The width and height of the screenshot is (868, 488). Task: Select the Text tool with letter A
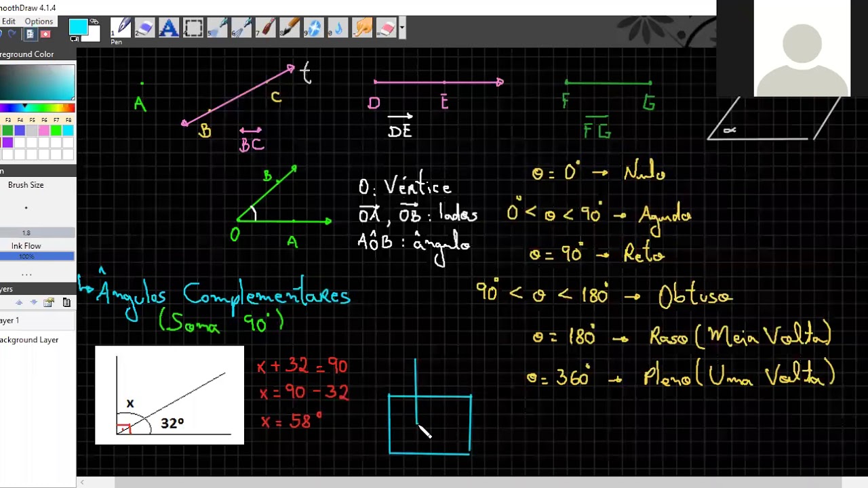point(169,28)
